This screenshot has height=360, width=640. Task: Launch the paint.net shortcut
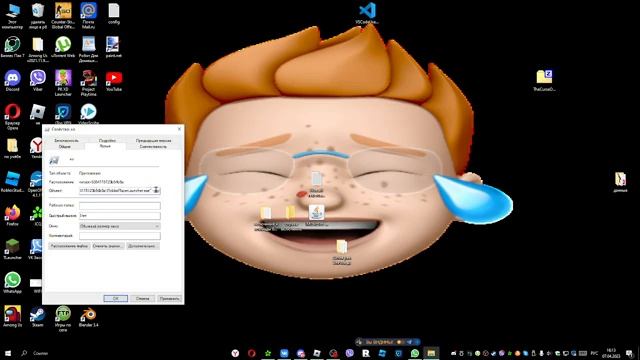113,47
